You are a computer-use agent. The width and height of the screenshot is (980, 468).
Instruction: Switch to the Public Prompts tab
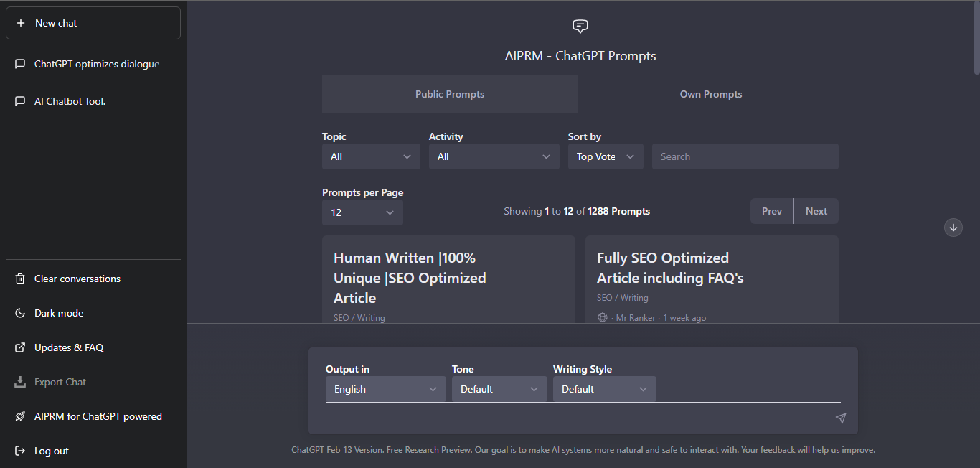450,94
